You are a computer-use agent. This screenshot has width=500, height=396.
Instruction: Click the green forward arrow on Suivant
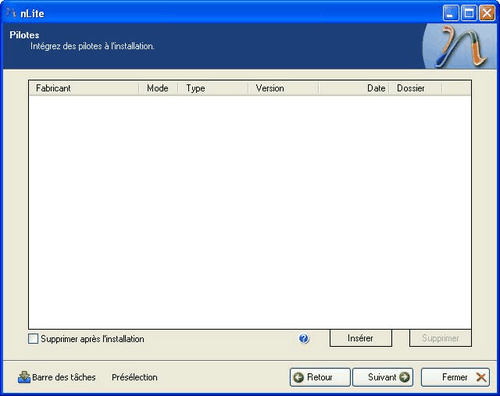point(404,377)
